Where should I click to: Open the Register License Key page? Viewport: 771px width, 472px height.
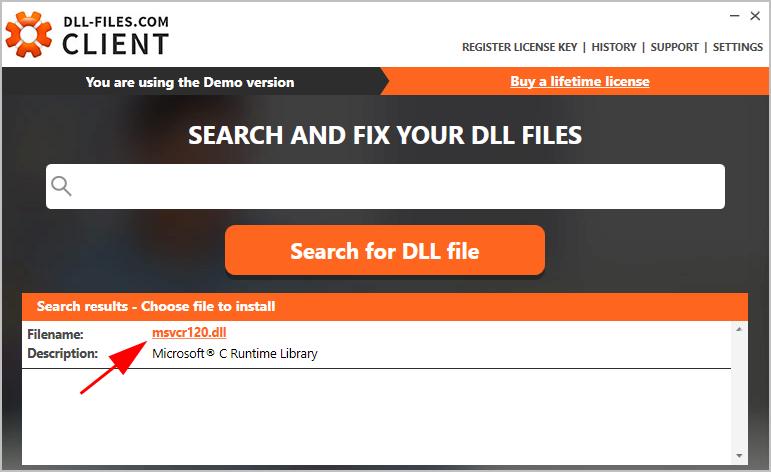pyautogui.click(x=519, y=47)
